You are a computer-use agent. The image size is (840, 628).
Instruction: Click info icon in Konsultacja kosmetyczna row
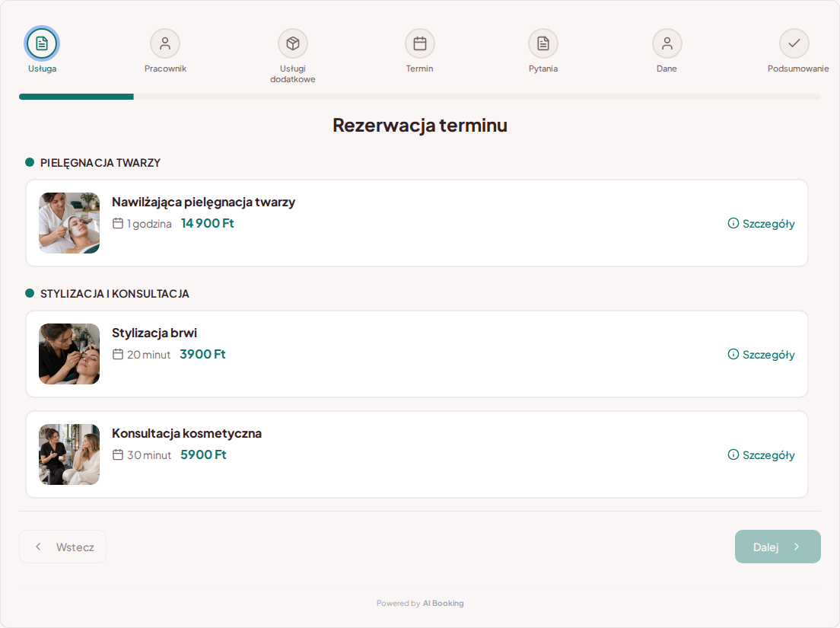click(x=733, y=454)
